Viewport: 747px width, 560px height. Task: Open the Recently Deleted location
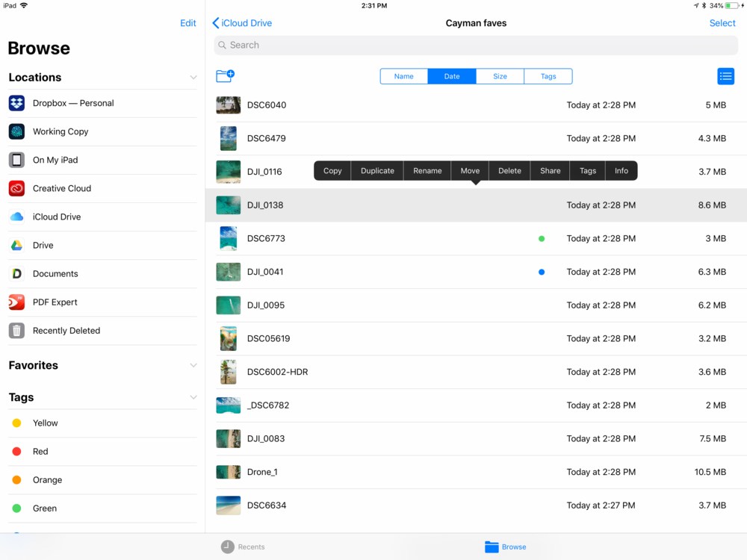pyautogui.click(x=66, y=331)
